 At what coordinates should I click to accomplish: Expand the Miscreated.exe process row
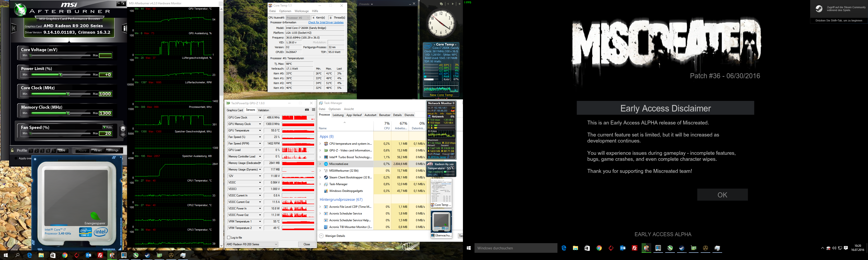tap(320, 164)
